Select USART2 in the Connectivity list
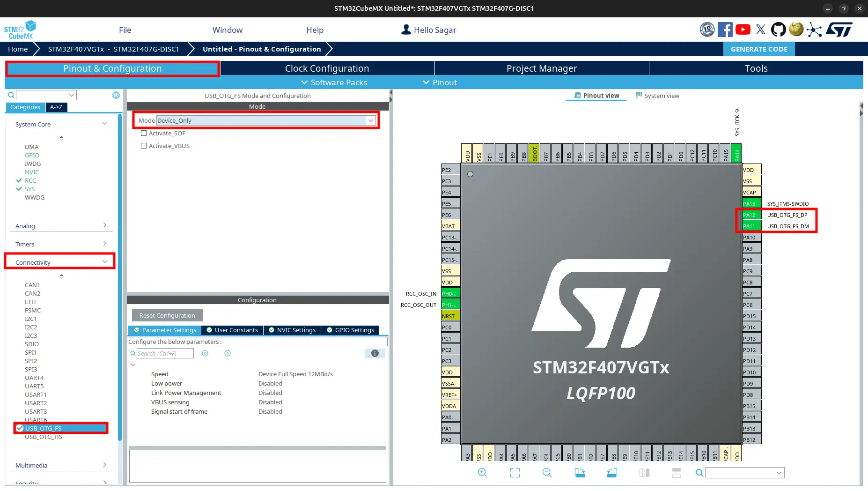Screen dimensions: 868x491 (36, 403)
